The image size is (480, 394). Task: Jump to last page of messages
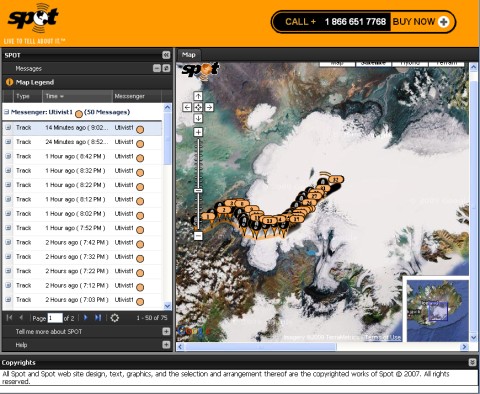(x=98, y=318)
